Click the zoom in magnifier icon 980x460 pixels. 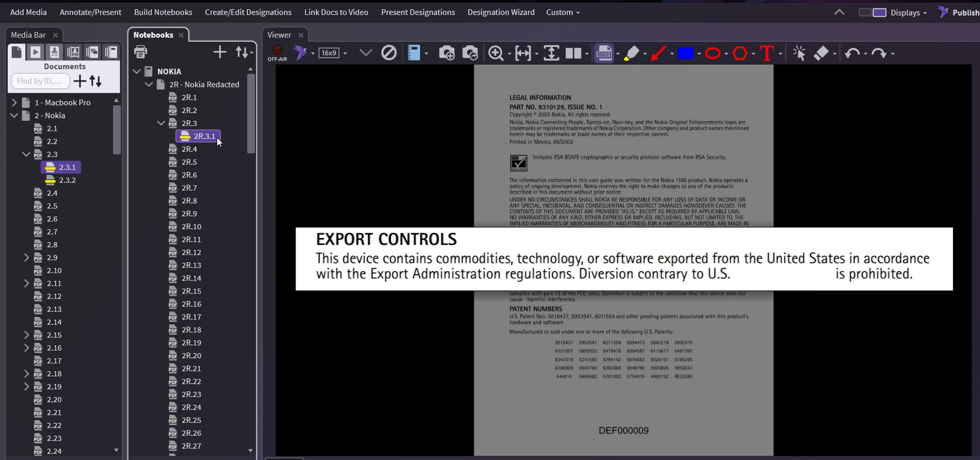[496, 53]
